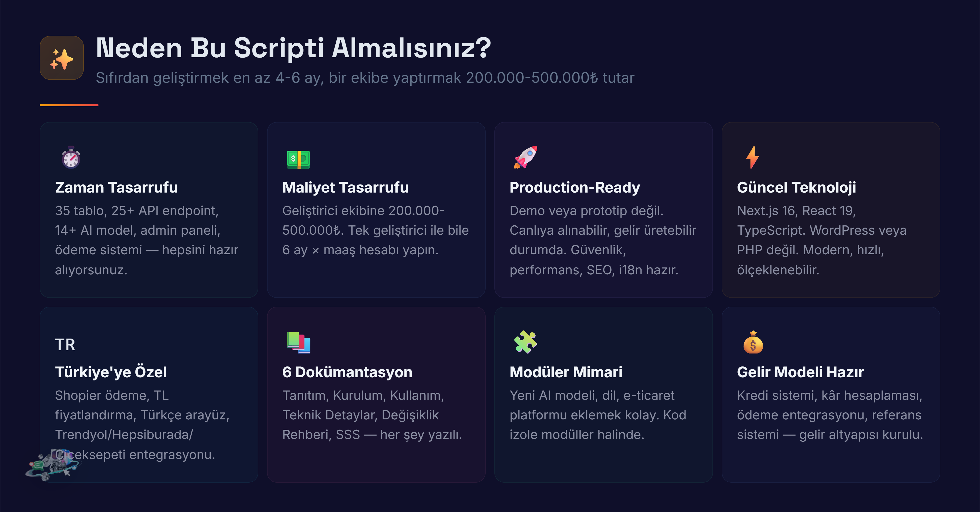Click the rocket icon above Production-Ready
The width and height of the screenshot is (980, 512).
pyautogui.click(x=526, y=157)
